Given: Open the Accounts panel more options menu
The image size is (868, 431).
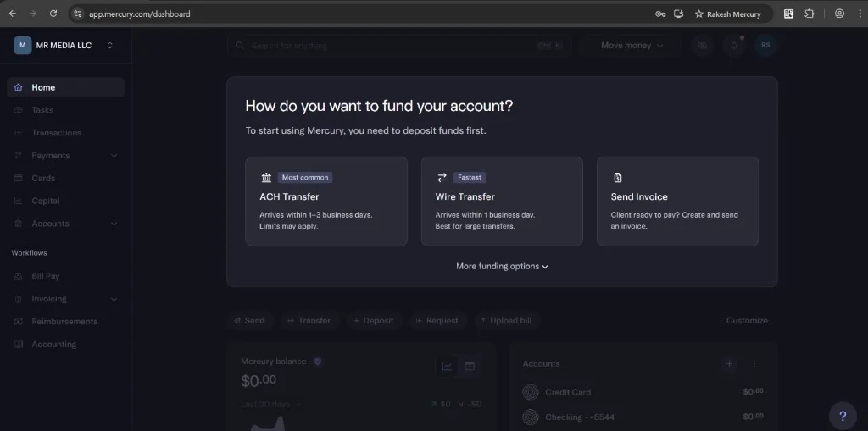Looking at the screenshot, I should pos(754,363).
